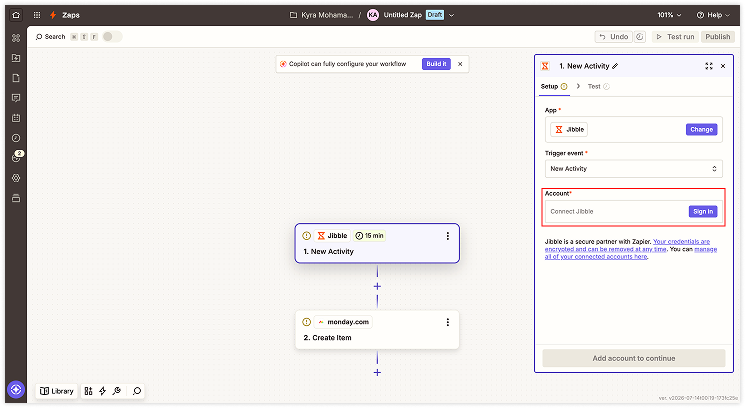Open the first sidebar icon under home
The width and height of the screenshot is (745, 408).
(x=16, y=38)
